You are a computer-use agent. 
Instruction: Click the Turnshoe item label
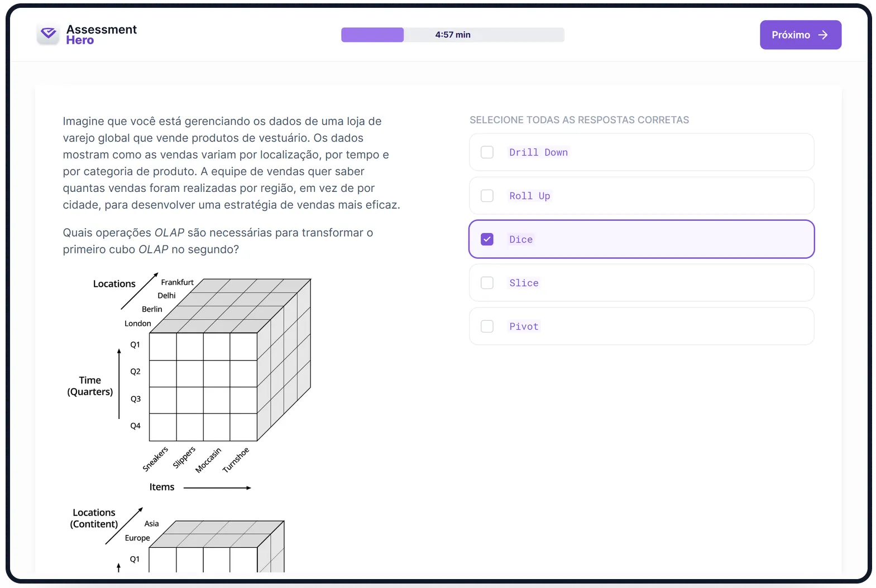236,460
